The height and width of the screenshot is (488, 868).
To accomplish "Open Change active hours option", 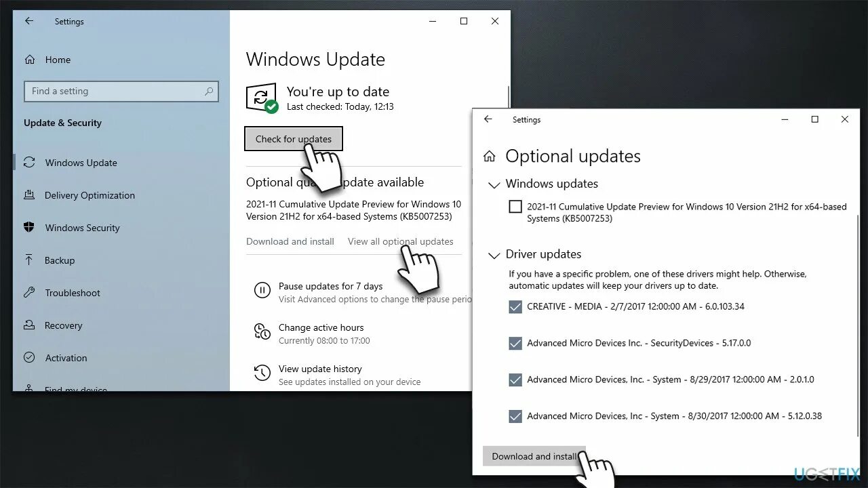I will 321,327.
